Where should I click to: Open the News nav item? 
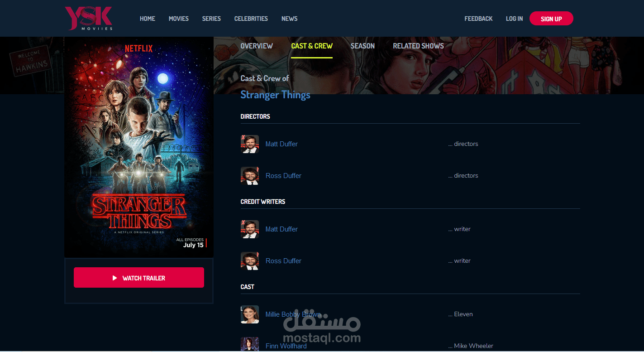(290, 19)
